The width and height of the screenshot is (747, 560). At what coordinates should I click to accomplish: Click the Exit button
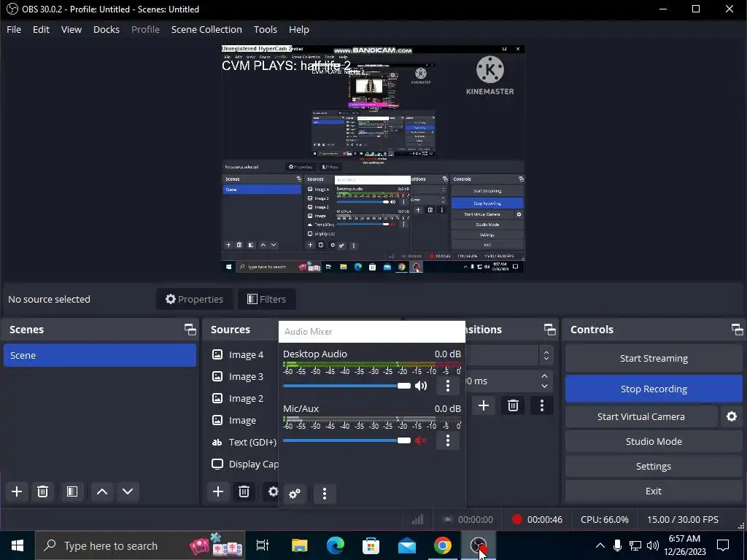click(x=654, y=491)
